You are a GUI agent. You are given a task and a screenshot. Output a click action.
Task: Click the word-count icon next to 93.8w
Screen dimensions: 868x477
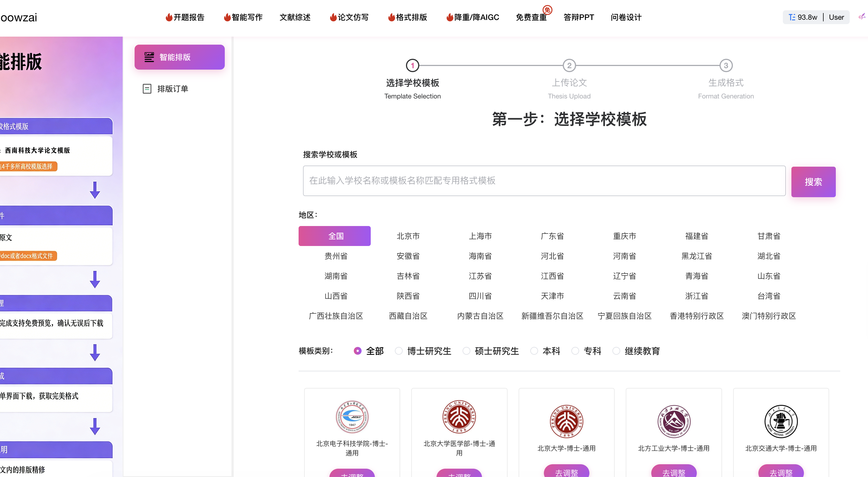click(x=792, y=17)
